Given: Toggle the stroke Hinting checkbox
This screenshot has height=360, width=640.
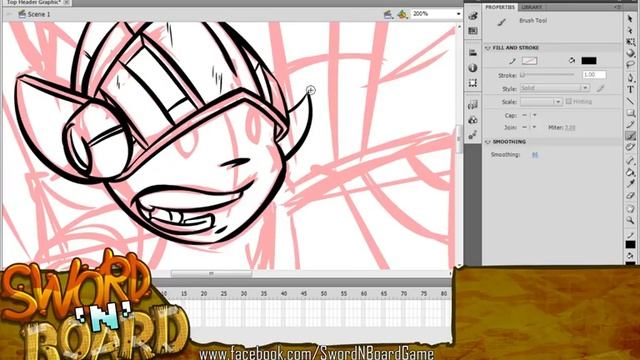Looking at the screenshot, I should coord(569,101).
